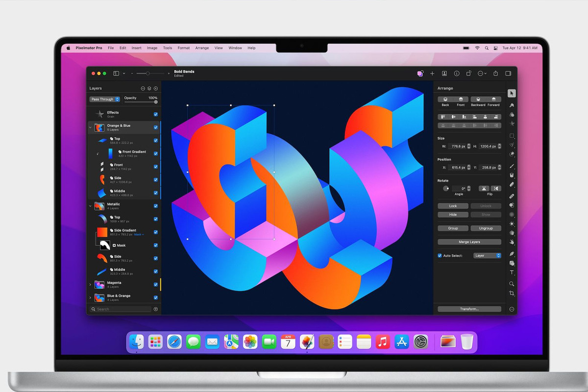
Task: Select the Paint brush tool
Action: pos(512,166)
